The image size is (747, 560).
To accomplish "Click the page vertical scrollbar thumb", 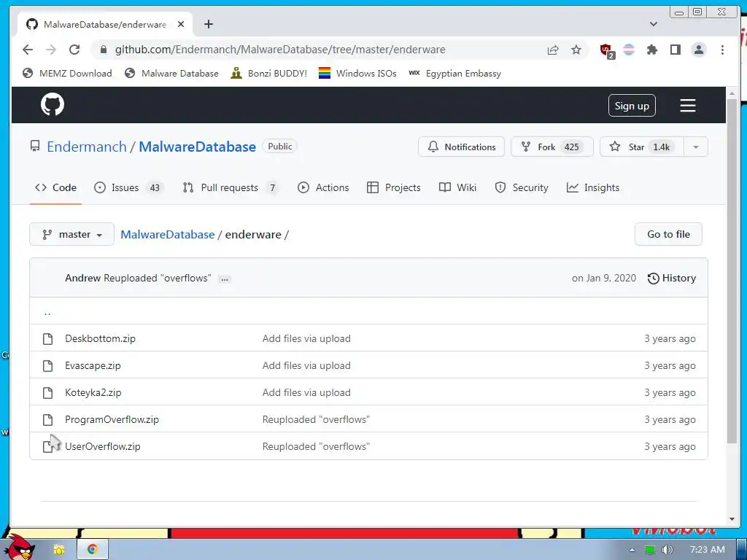I will coord(732,271).
